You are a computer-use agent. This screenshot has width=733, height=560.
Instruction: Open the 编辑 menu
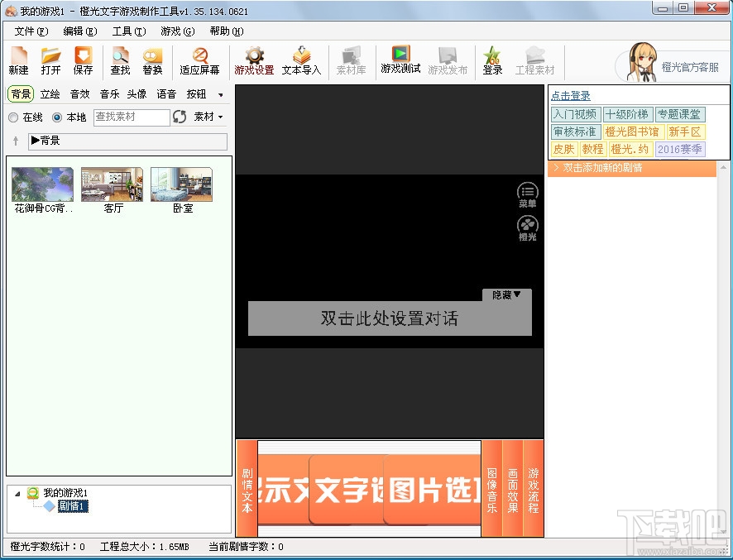point(80,31)
